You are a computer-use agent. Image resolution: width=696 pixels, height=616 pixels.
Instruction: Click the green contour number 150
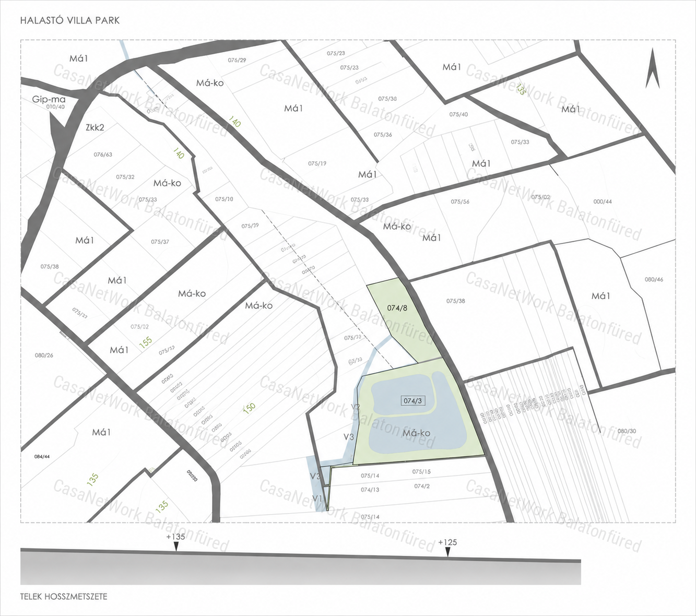pyautogui.click(x=250, y=407)
